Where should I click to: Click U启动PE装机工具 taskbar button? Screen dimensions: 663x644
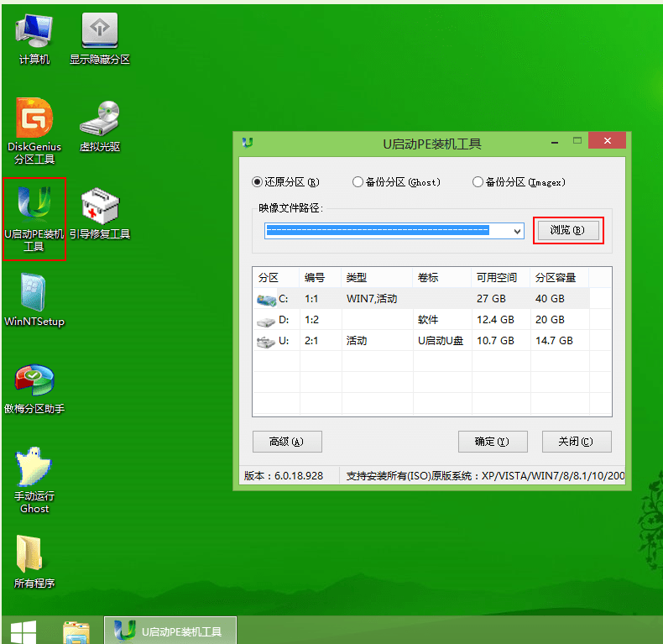pos(170,631)
